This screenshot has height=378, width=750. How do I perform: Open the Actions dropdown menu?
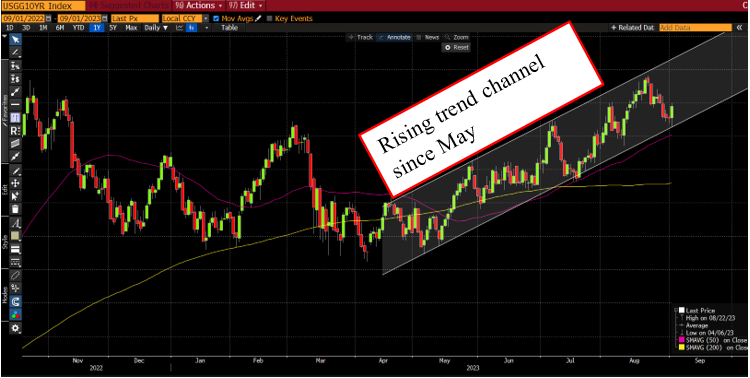(x=199, y=6)
